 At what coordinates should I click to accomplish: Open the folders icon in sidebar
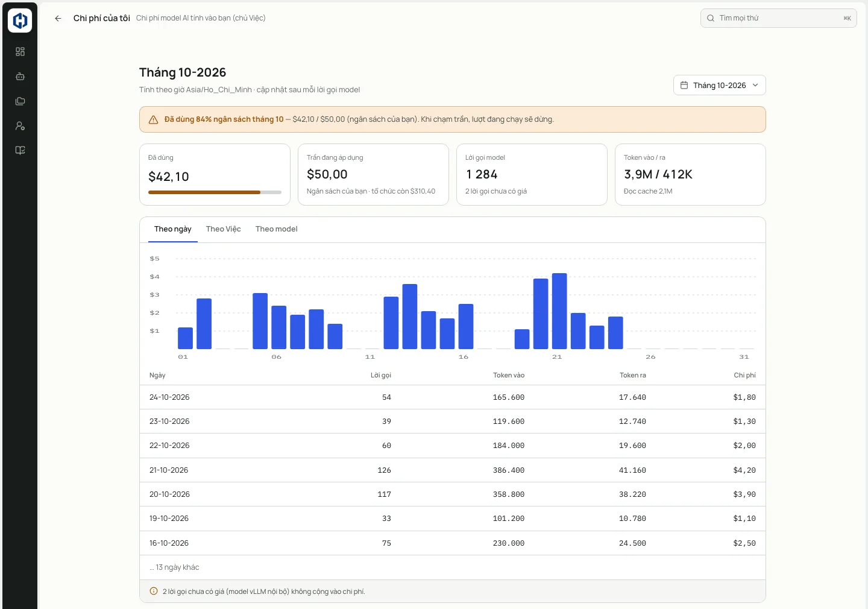point(20,101)
